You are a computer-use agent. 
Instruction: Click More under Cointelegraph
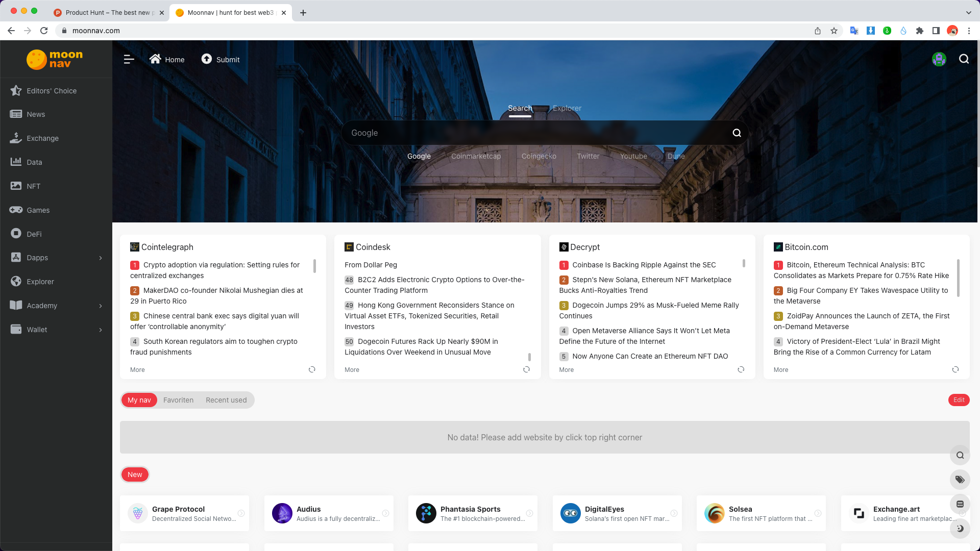pyautogui.click(x=137, y=370)
